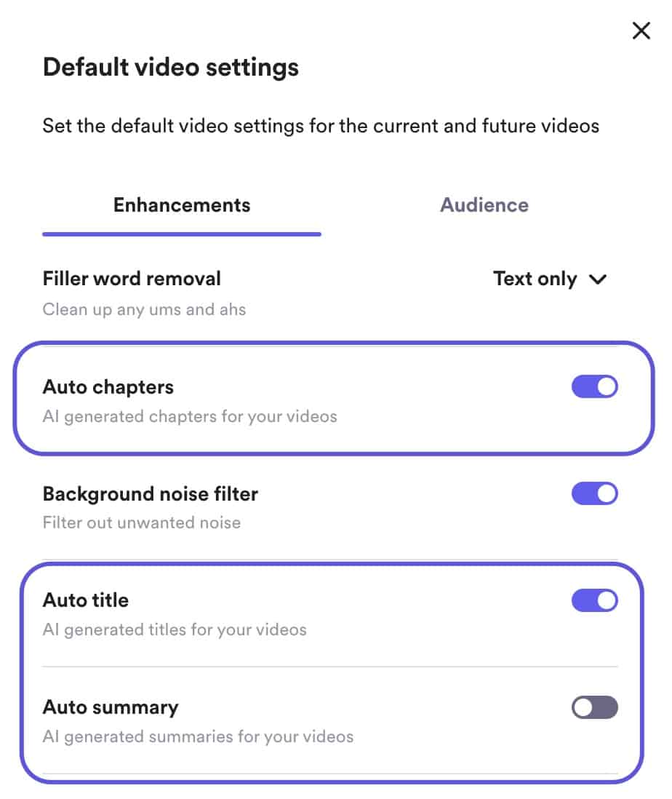
Task: Open the Audience tab
Action: pos(484,205)
